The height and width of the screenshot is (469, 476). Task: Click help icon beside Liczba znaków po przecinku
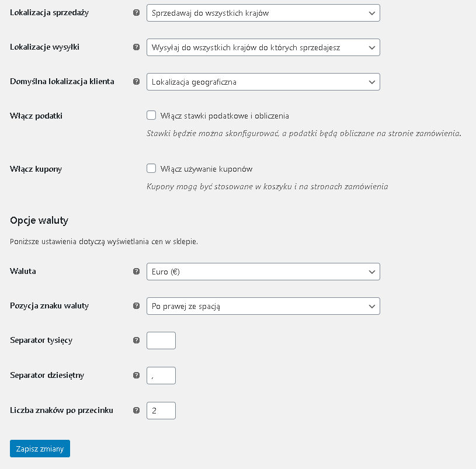pos(136,411)
